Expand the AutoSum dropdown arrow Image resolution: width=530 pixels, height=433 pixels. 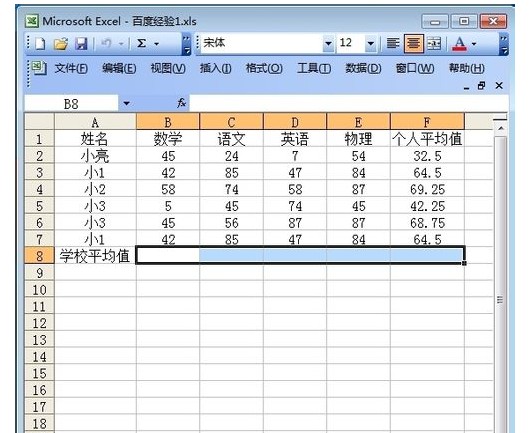pyautogui.click(x=156, y=44)
